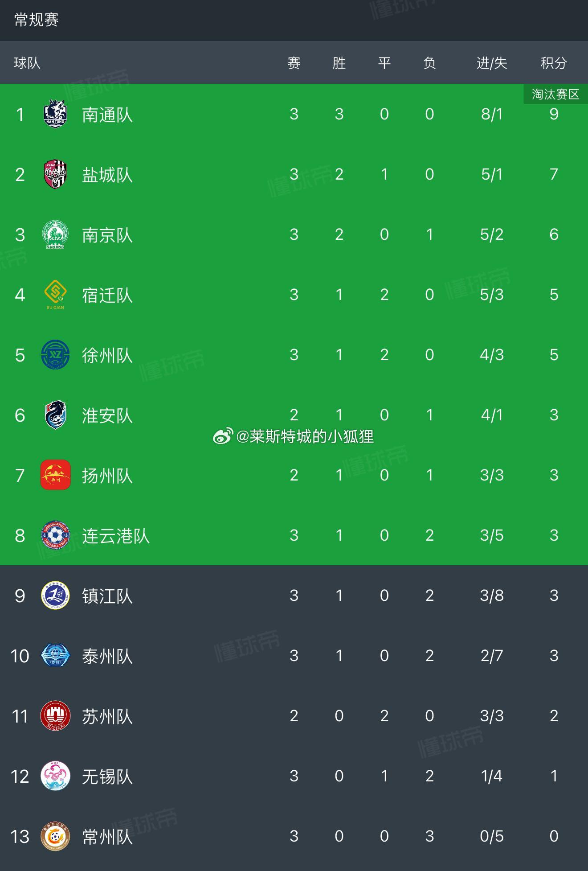The image size is (588, 871).
Task: Open the 淮安队 seahorse shield logo
Action: point(55,415)
